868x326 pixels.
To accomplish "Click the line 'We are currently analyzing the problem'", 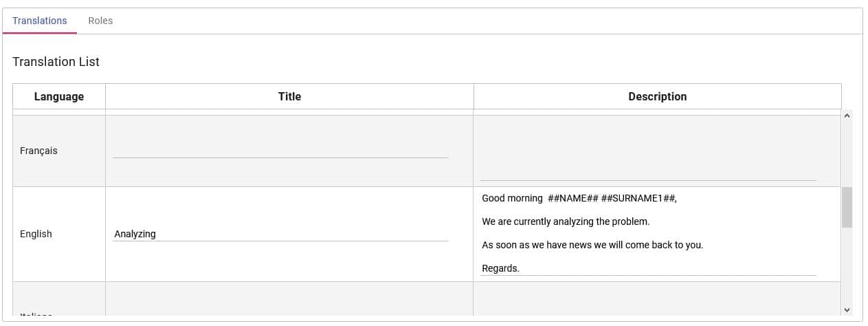I will pyautogui.click(x=566, y=221).
